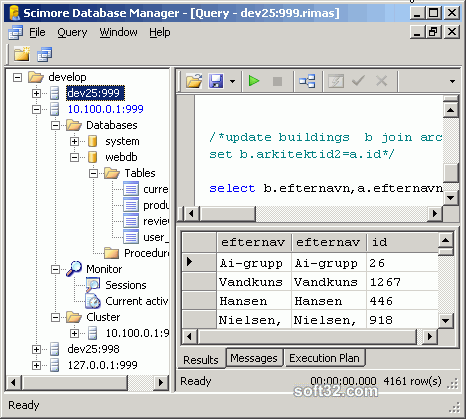
Task: Select the 'produ' table in tree
Action: (x=156, y=205)
